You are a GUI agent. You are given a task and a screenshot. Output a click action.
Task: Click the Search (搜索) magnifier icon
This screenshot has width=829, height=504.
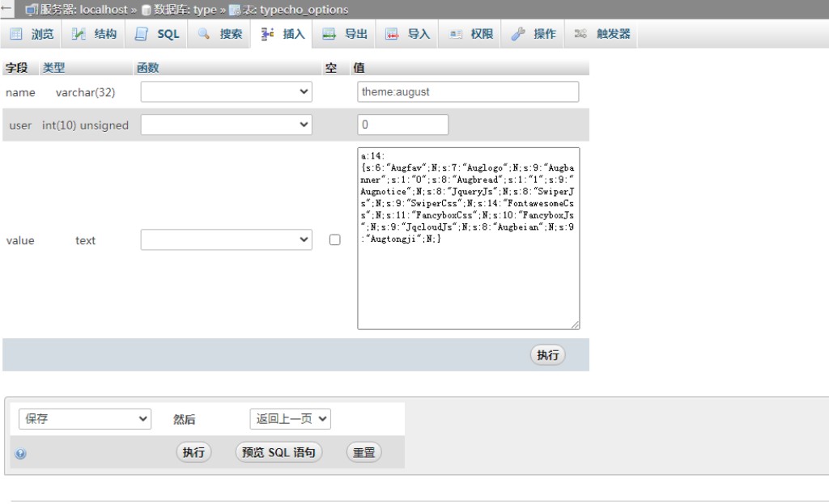coord(203,34)
